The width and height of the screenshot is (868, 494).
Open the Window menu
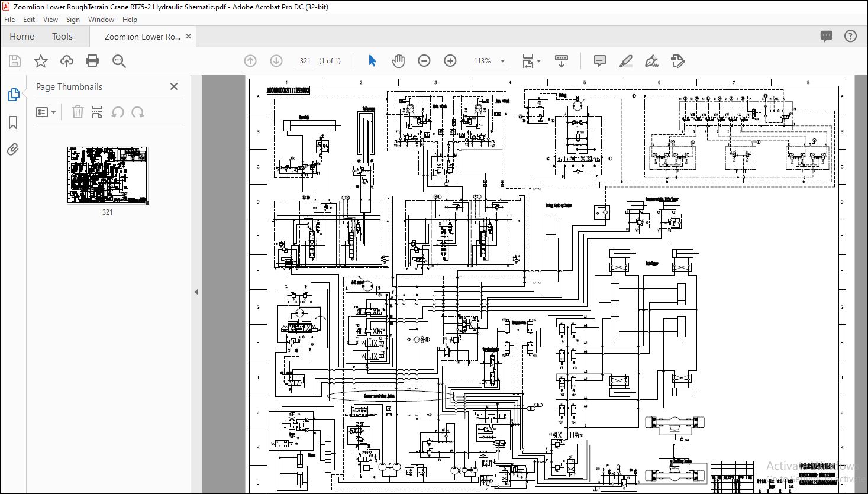(x=101, y=19)
